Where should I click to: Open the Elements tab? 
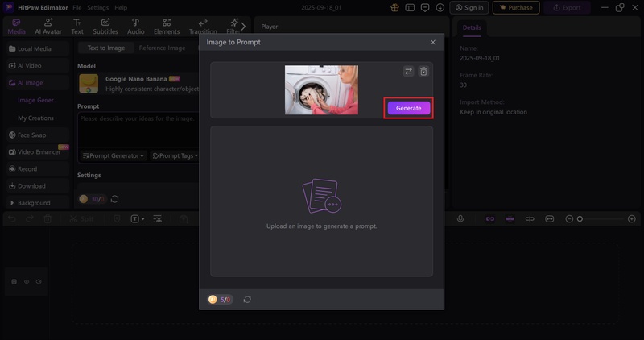click(167, 27)
